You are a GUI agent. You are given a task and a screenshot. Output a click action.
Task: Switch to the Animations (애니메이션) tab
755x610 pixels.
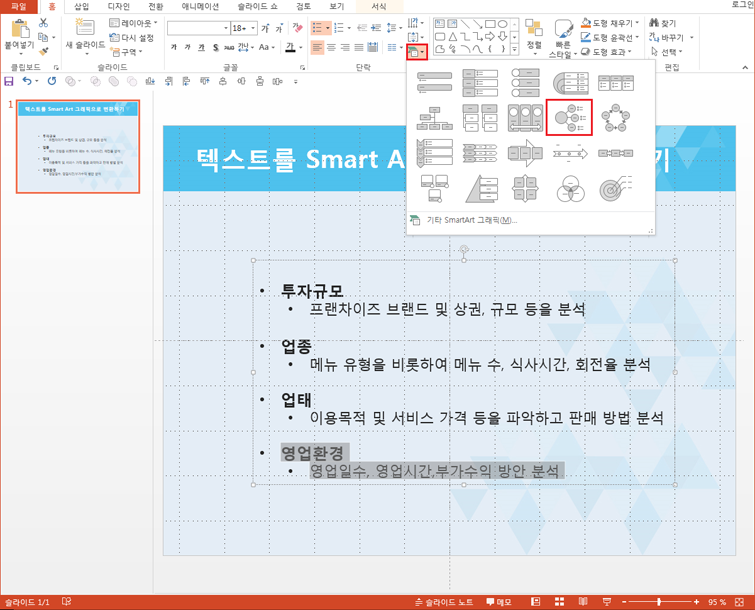coord(200,6)
